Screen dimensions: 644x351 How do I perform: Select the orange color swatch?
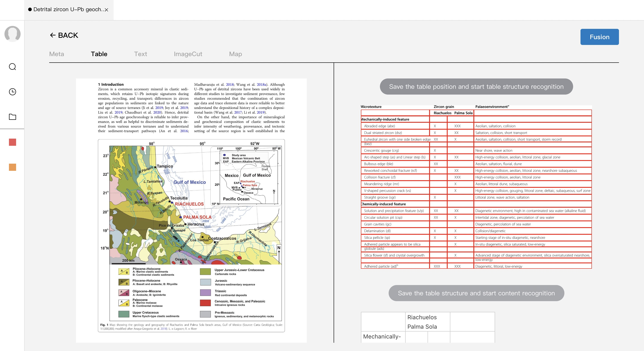point(13,167)
